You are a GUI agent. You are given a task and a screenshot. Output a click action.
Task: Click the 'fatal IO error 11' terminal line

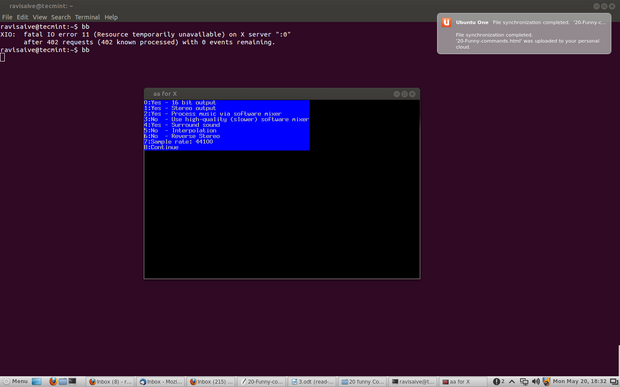pos(146,34)
